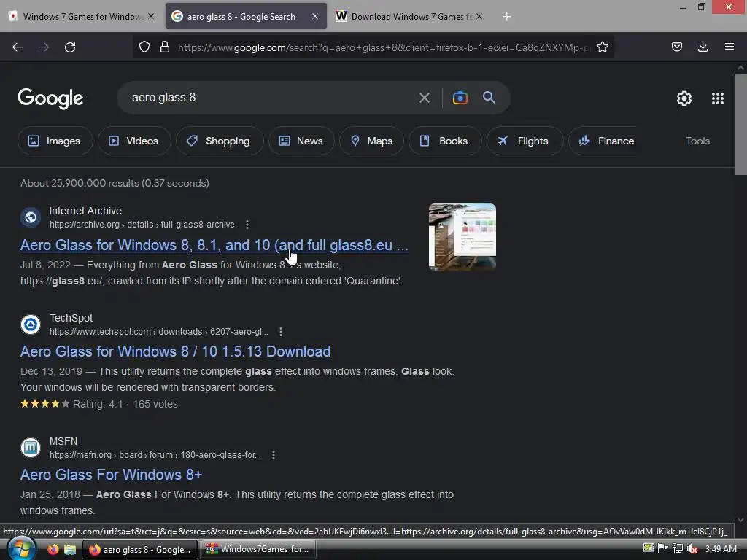
Task: Click the techspot.com downloads breadcrumb URL
Action: point(158,332)
